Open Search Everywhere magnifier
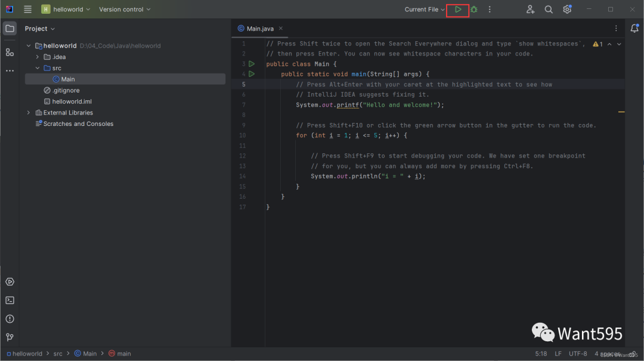644x361 pixels. point(549,9)
